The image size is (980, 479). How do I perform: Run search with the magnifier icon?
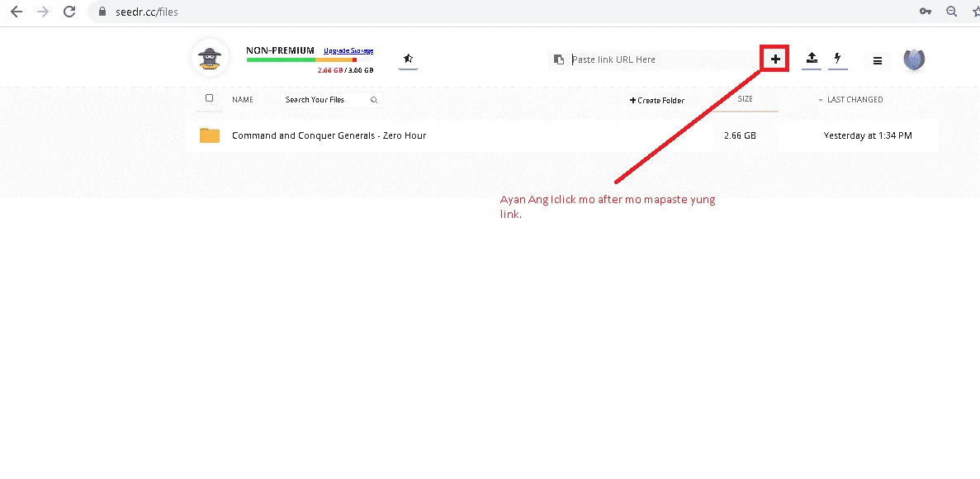pyautogui.click(x=374, y=99)
